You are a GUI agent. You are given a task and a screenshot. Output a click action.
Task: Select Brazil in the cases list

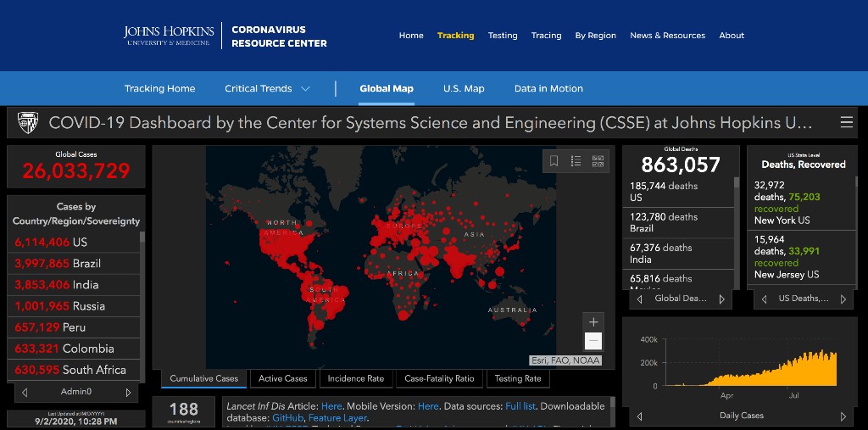point(74,263)
